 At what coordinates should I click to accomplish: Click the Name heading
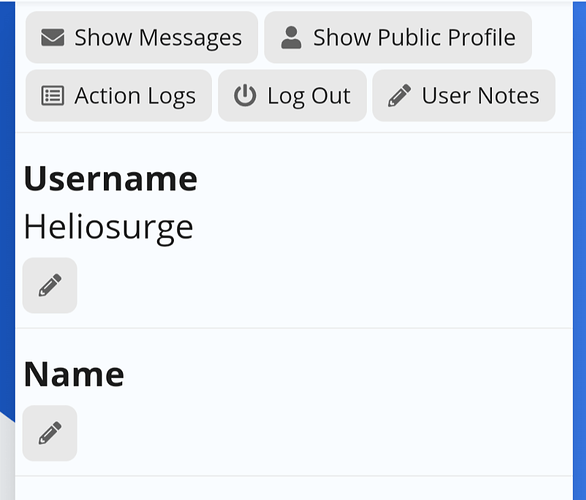pos(74,374)
